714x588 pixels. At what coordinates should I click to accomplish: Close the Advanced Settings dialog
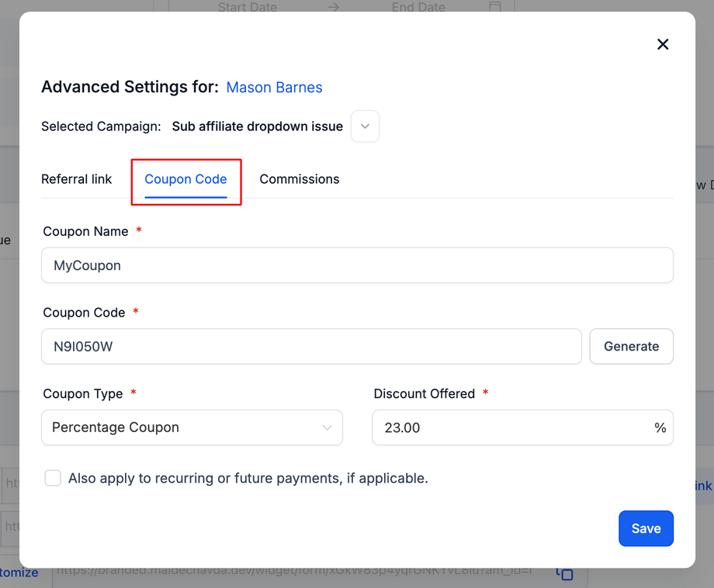tap(663, 44)
